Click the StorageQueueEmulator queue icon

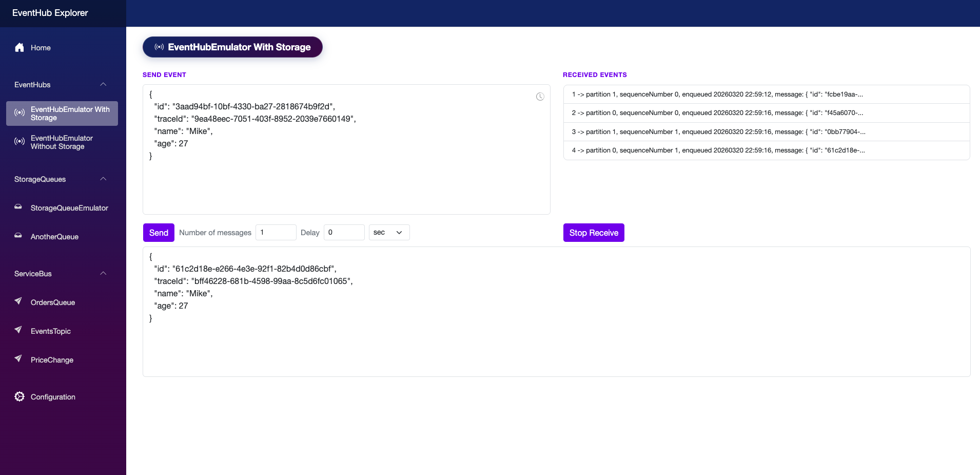[x=18, y=207]
